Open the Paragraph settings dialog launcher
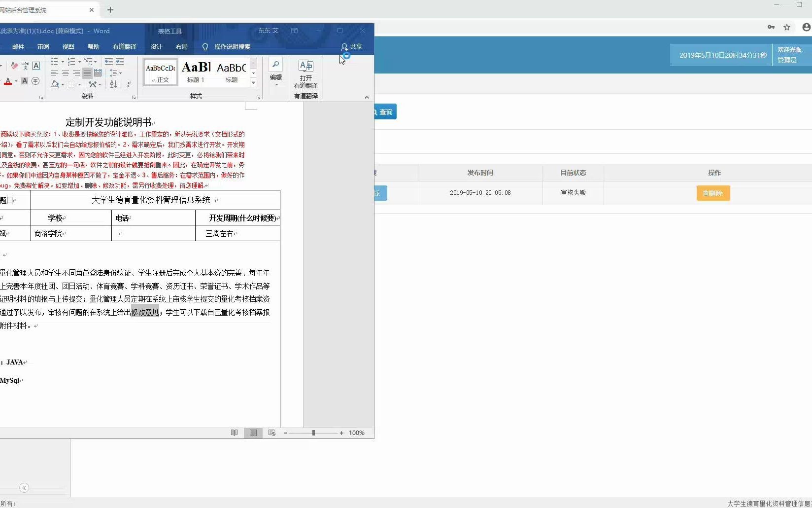Viewport: 812px width, 508px height. coord(134,98)
